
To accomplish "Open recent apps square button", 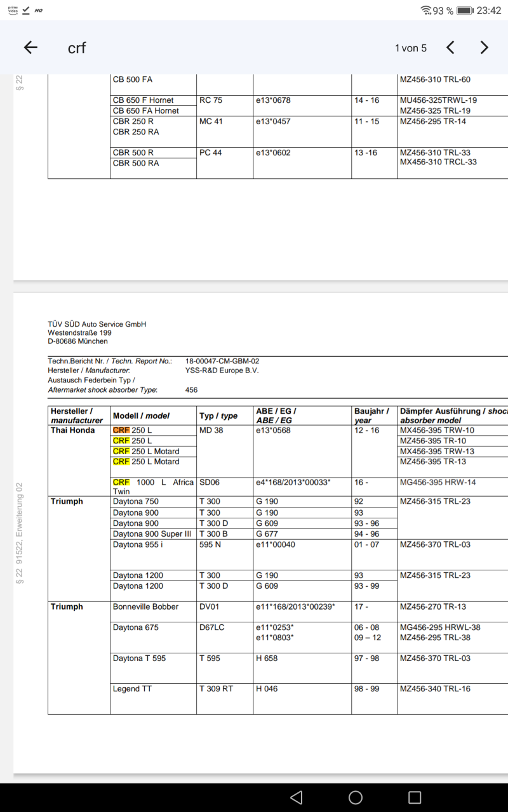I will tap(414, 797).
